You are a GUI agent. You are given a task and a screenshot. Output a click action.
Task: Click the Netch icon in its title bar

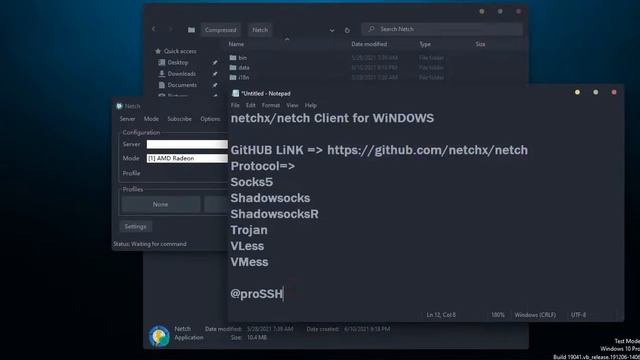119,106
